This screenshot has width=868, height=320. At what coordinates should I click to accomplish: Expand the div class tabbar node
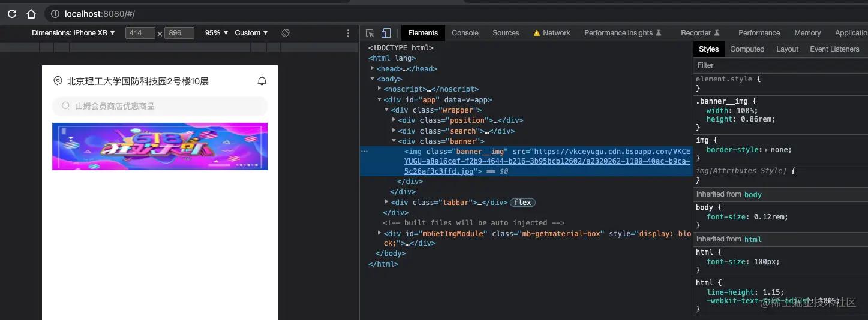tap(387, 202)
